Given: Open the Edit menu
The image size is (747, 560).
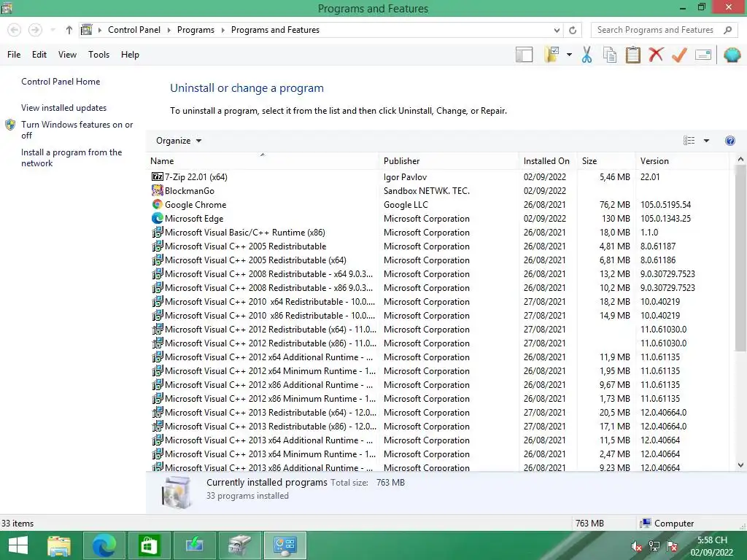Looking at the screenshot, I should coord(39,55).
